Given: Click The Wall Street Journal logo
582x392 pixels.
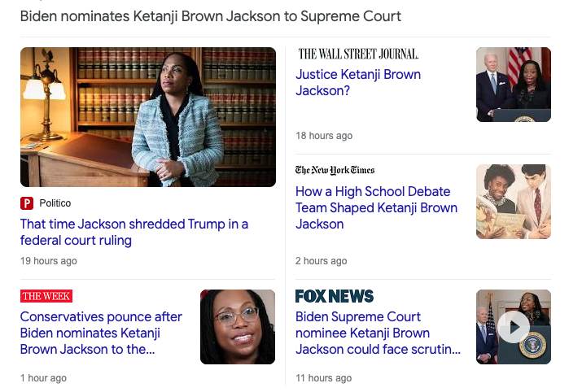Looking at the screenshot, I should (358, 54).
